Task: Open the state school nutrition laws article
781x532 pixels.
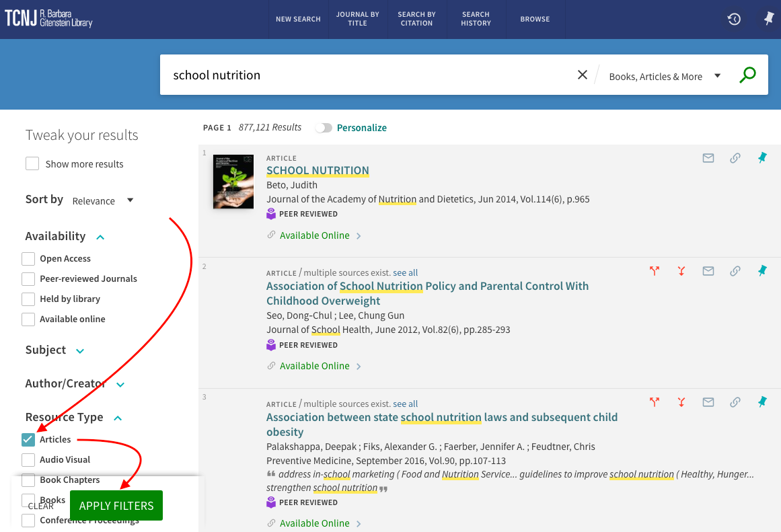Action: [x=442, y=424]
